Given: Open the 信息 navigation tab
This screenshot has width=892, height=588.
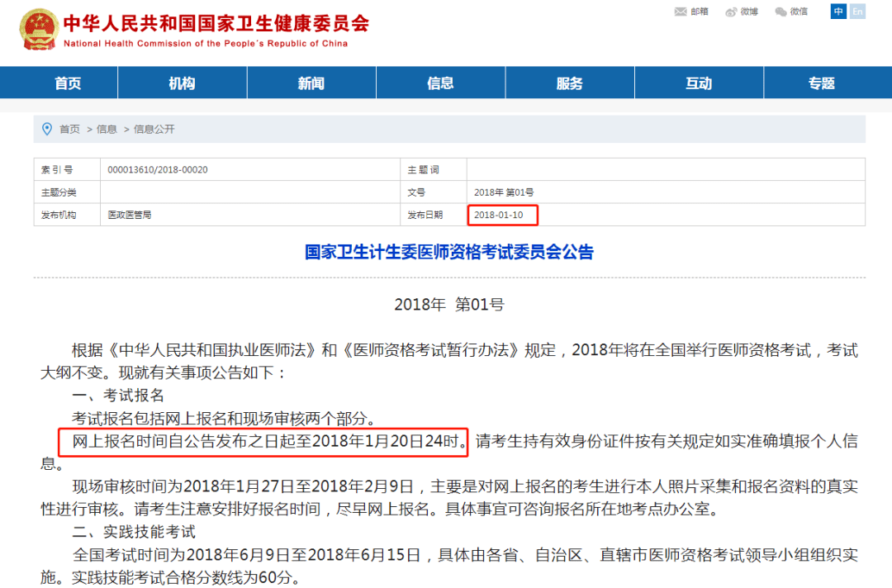Looking at the screenshot, I should point(440,83).
